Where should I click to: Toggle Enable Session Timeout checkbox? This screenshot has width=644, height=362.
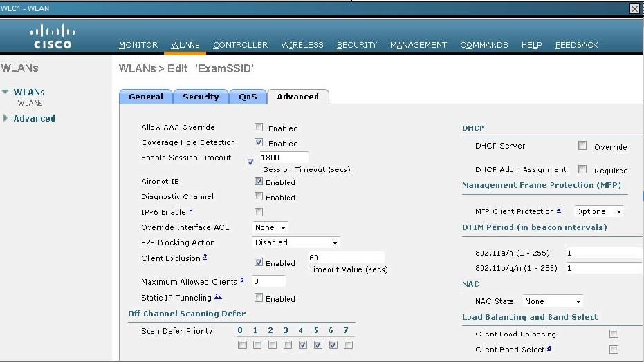coord(251,162)
